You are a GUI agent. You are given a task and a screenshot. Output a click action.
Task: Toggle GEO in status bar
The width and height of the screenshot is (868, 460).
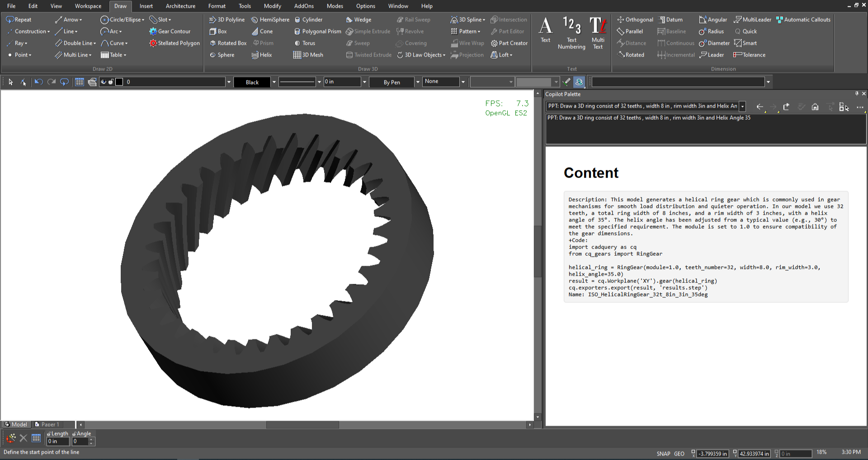tap(679, 454)
